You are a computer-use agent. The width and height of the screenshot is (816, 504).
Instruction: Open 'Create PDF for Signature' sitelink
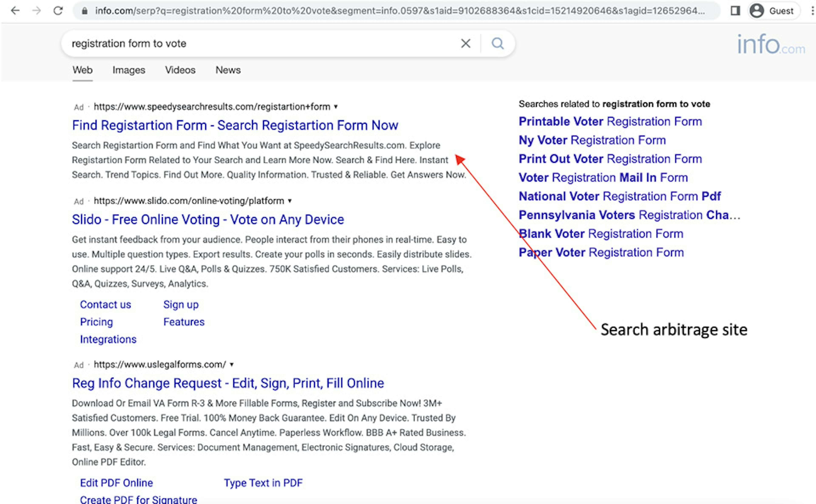click(x=138, y=499)
